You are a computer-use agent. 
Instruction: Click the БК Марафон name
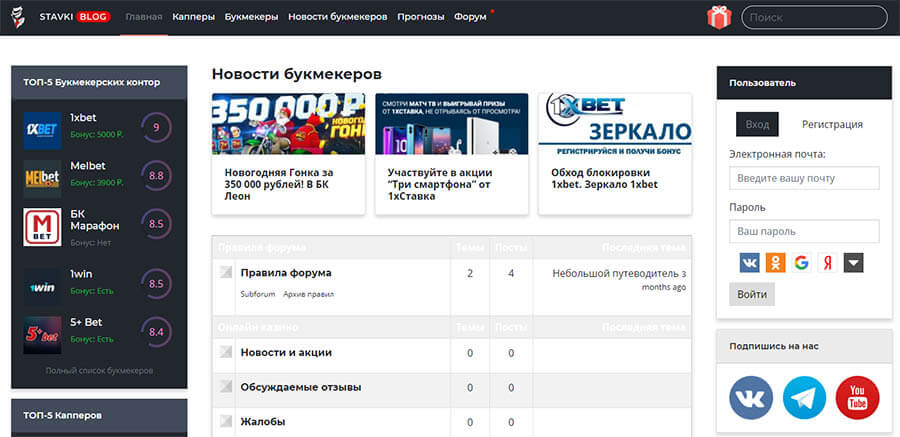coord(95,220)
